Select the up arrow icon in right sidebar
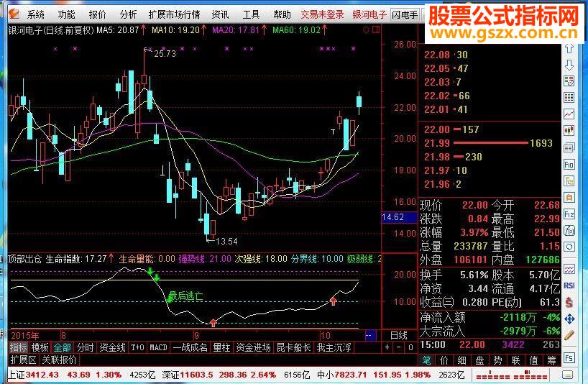Viewport: 588px width, 384px height. 569,48
